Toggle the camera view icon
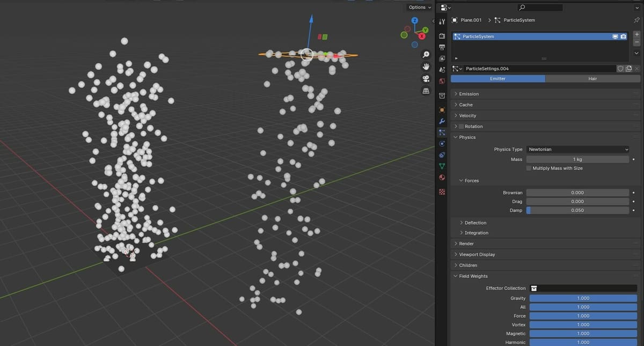The height and width of the screenshot is (346, 644). (x=426, y=79)
